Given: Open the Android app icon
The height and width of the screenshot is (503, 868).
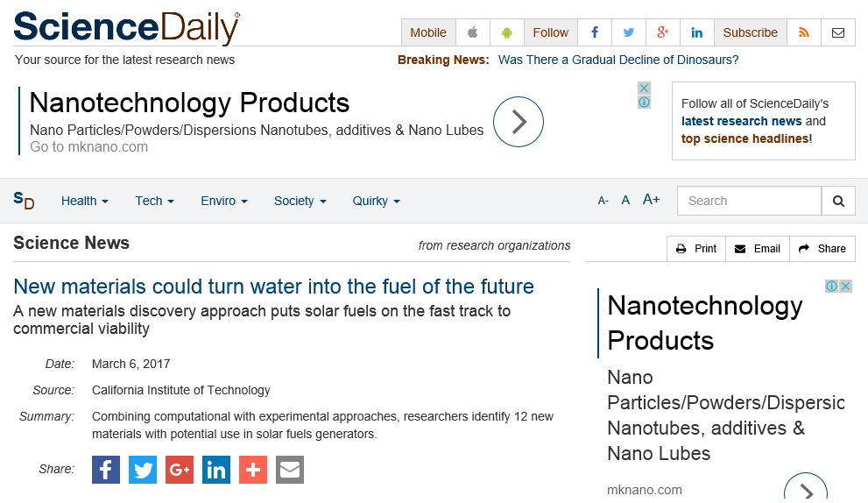Looking at the screenshot, I should pos(507,32).
